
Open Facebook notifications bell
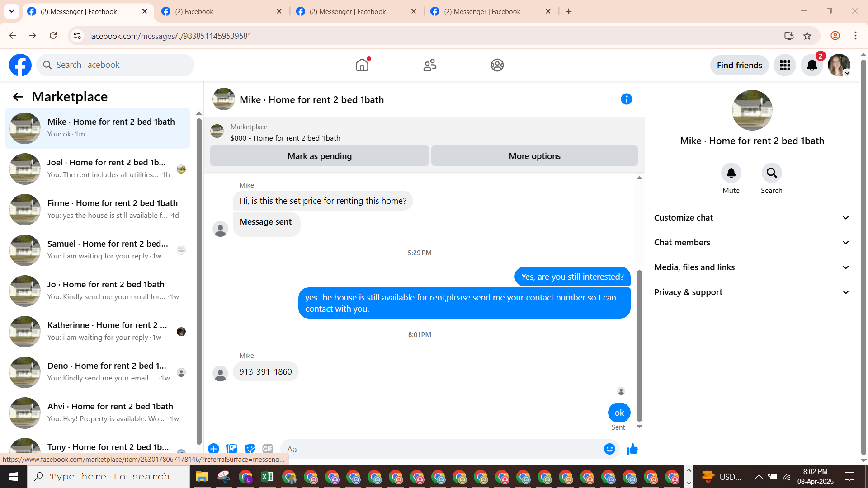[x=812, y=66]
